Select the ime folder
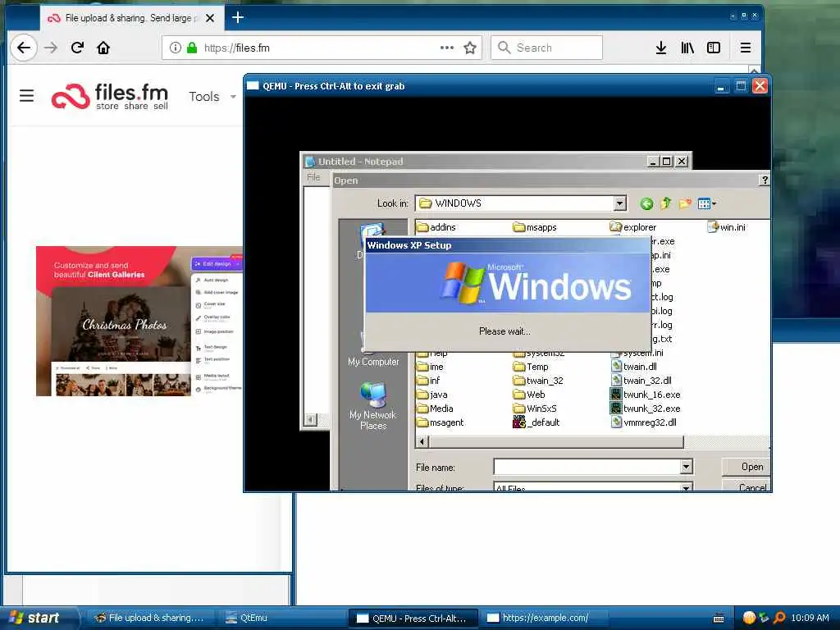Image resolution: width=840 pixels, height=630 pixels. (430, 367)
